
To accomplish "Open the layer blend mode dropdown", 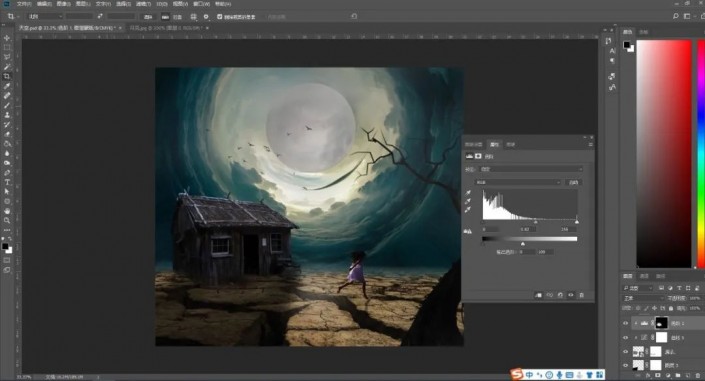I will pyautogui.click(x=643, y=298).
